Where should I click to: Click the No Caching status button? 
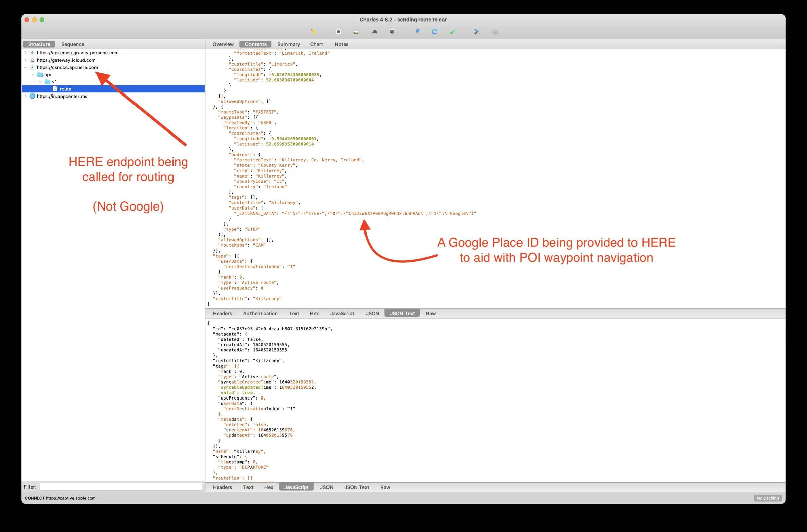[x=768, y=498]
